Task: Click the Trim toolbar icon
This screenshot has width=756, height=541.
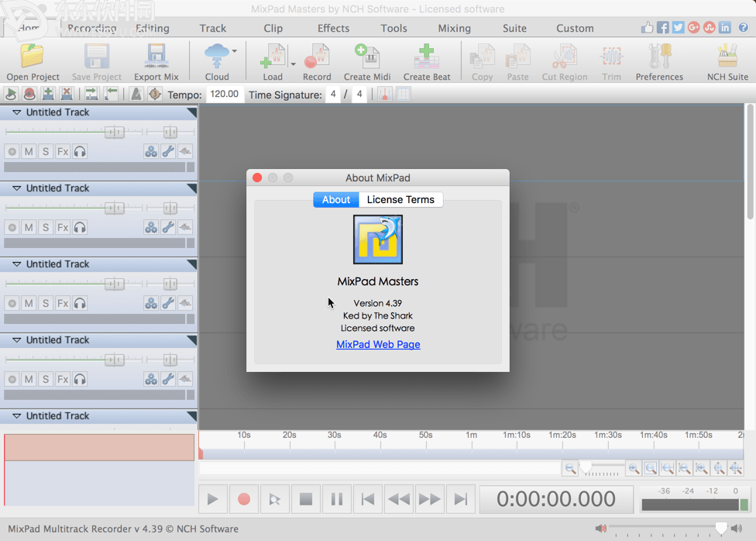Action: pyautogui.click(x=611, y=62)
